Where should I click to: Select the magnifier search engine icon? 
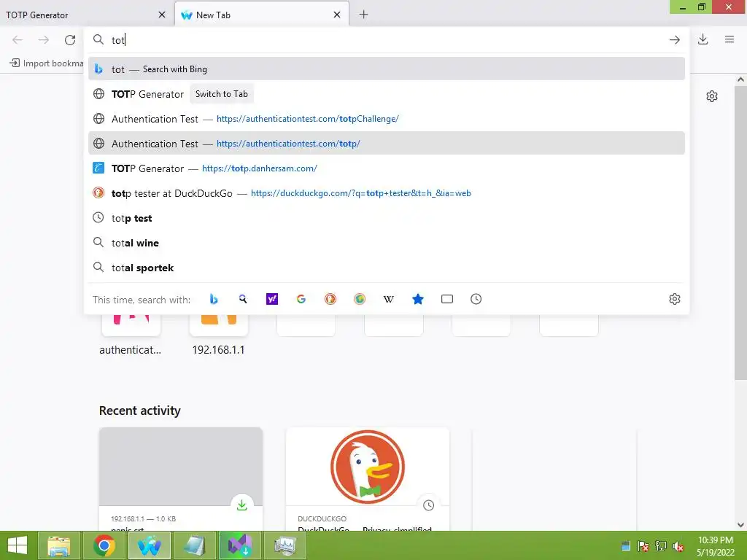point(243,299)
